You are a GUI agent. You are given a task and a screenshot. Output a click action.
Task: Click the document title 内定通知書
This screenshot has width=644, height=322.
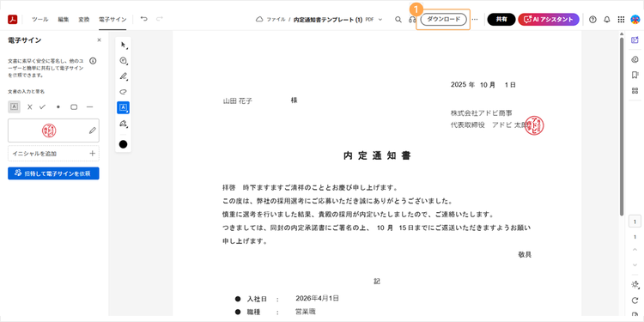tap(378, 155)
